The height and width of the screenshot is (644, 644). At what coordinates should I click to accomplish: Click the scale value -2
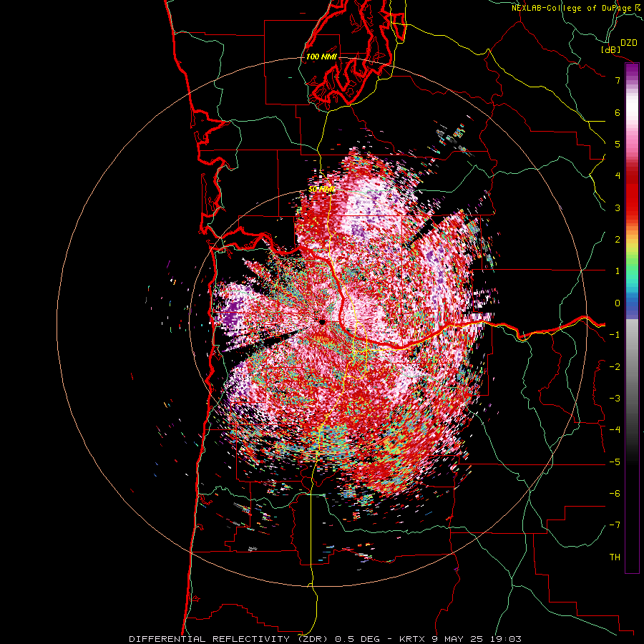(615, 367)
